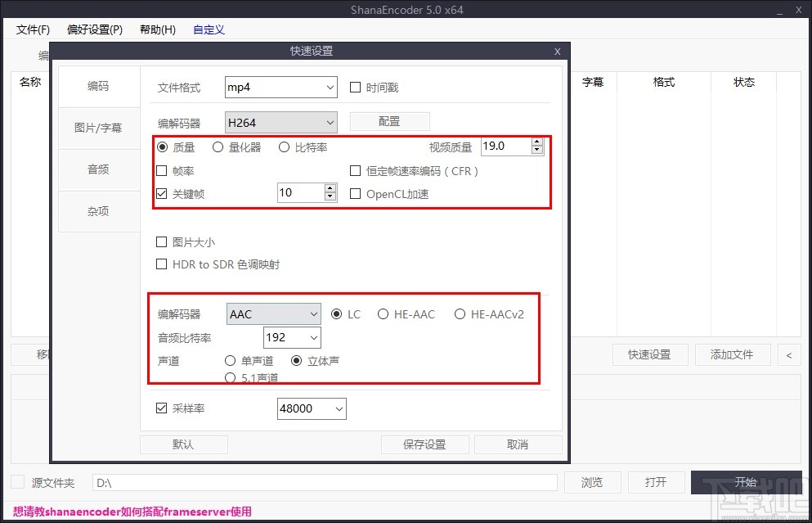Image resolution: width=812 pixels, height=523 pixels.
Task: Click the 浏览 button
Action: pyautogui.click(x=592, y=482)
